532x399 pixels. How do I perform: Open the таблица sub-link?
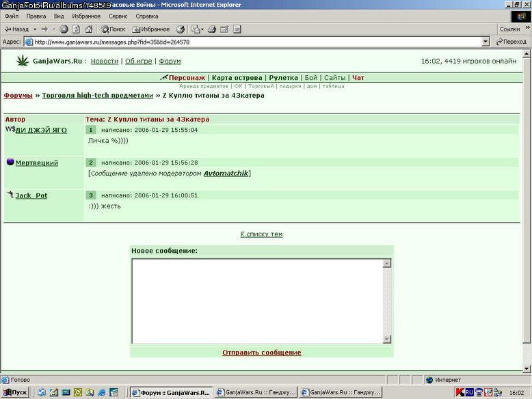tap(333, 86)
